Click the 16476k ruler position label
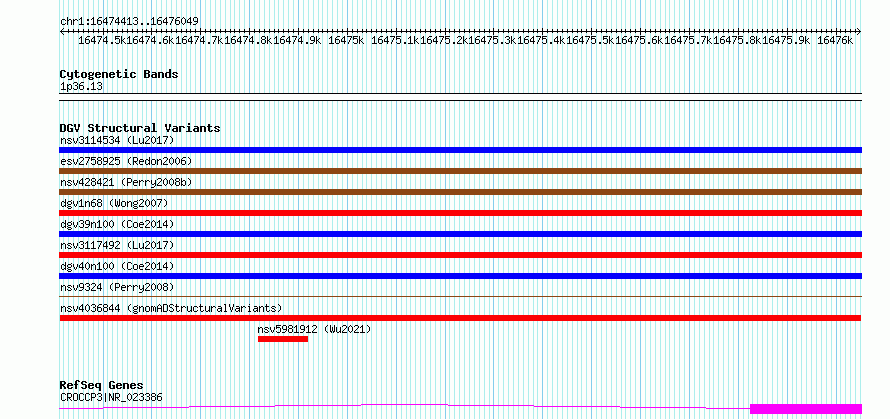This screenshot has height=419, width=890. [834, 40]
